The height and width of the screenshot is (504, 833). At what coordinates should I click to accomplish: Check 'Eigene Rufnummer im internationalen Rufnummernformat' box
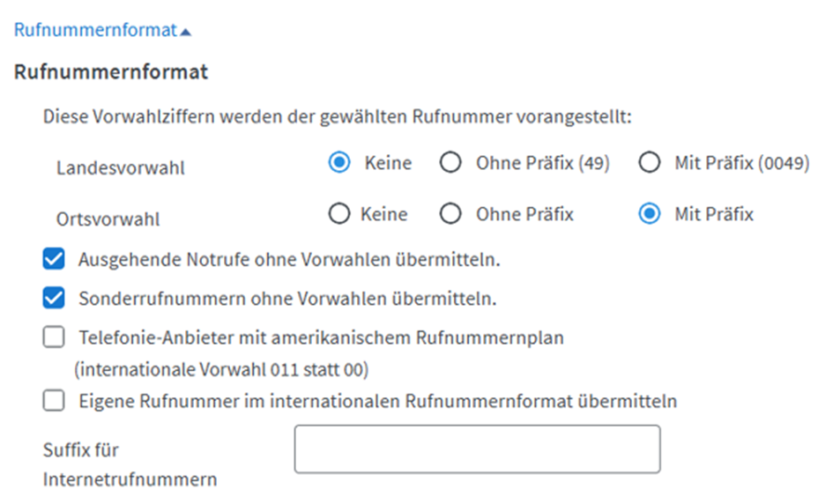point(55,402)
